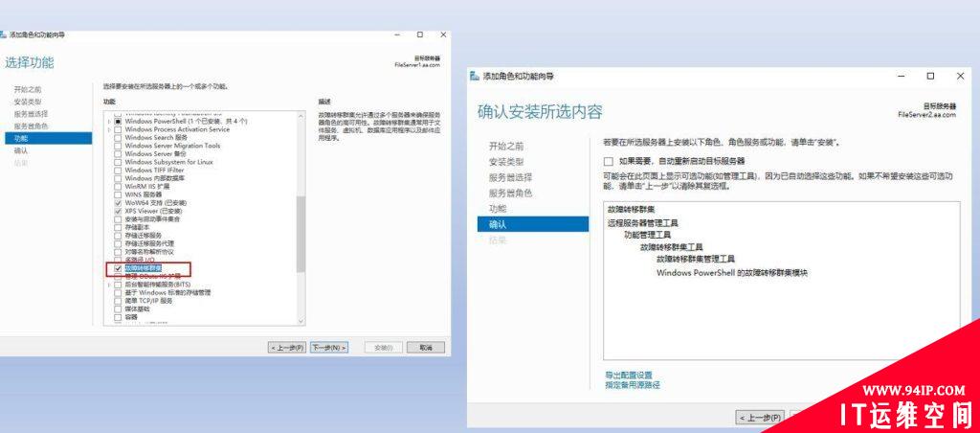Check the 媒体基础 feature checkbox
The height and width of the screenshot is (433, 980).
coord(118,308)
